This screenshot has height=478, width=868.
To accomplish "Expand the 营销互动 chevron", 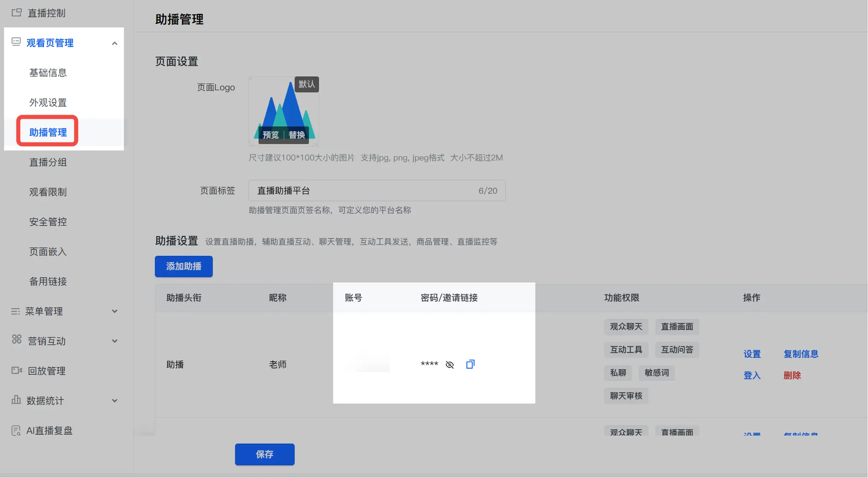I will pos(115,341).
